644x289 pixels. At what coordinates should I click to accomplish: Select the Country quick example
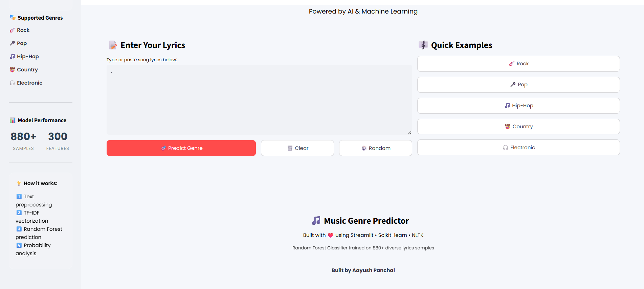(x=518, y=127)
